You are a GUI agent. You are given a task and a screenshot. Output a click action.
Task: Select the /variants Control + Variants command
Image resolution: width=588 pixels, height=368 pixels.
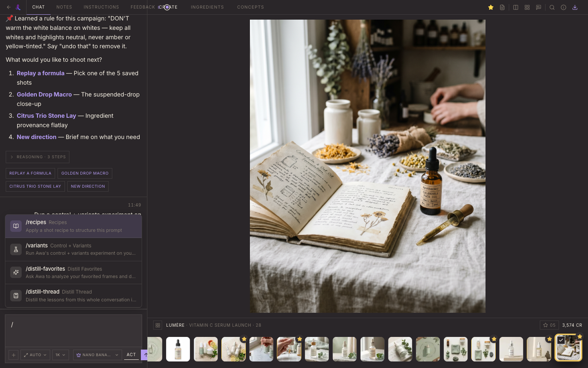pos(73,249)
